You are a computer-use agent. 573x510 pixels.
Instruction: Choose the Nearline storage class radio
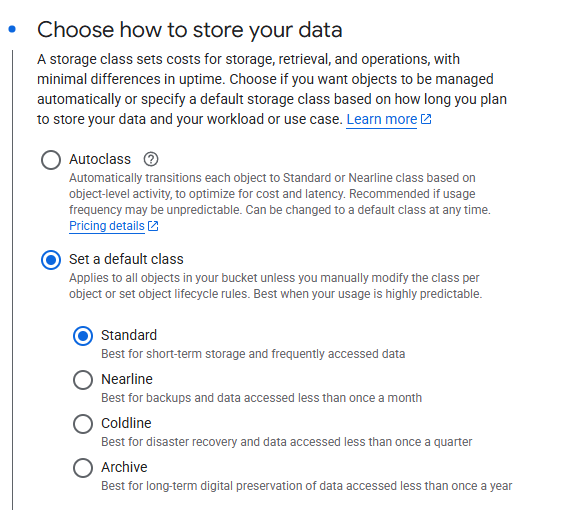pos(83,380)
